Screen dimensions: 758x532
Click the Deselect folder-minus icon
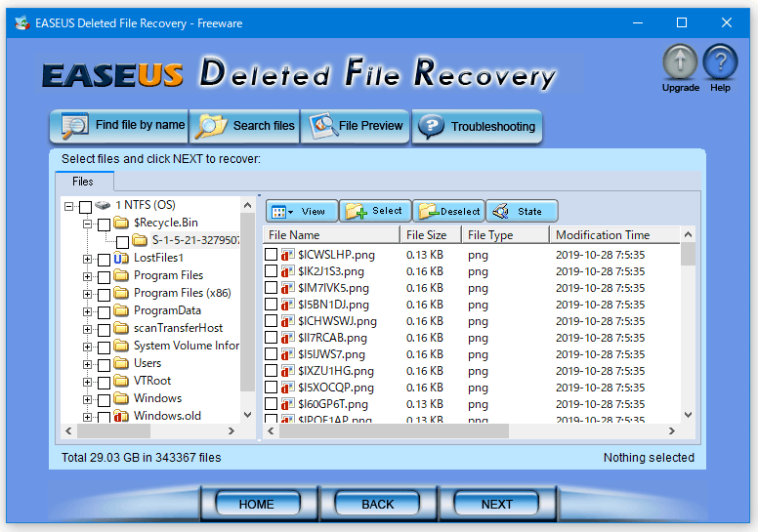428,211
